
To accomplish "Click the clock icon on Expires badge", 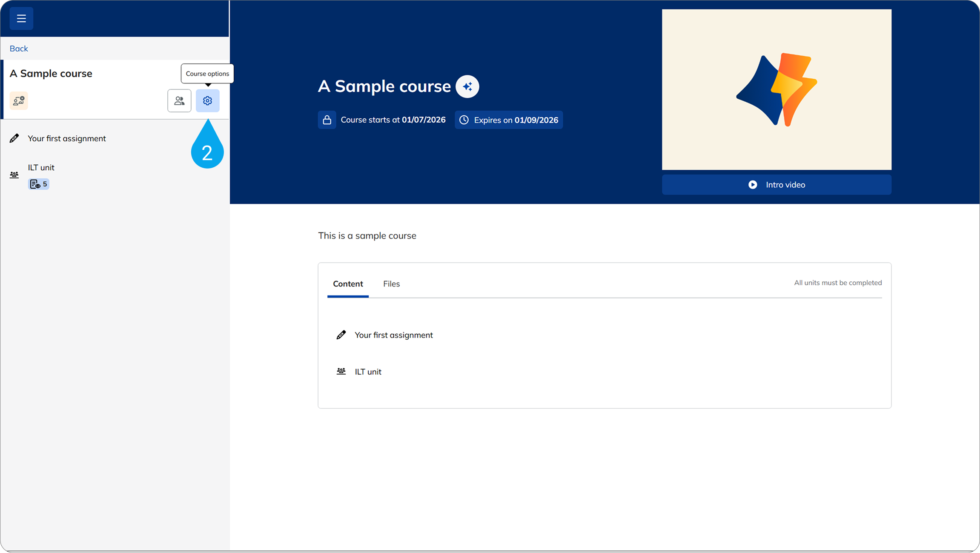I will (x=464, y=120).
